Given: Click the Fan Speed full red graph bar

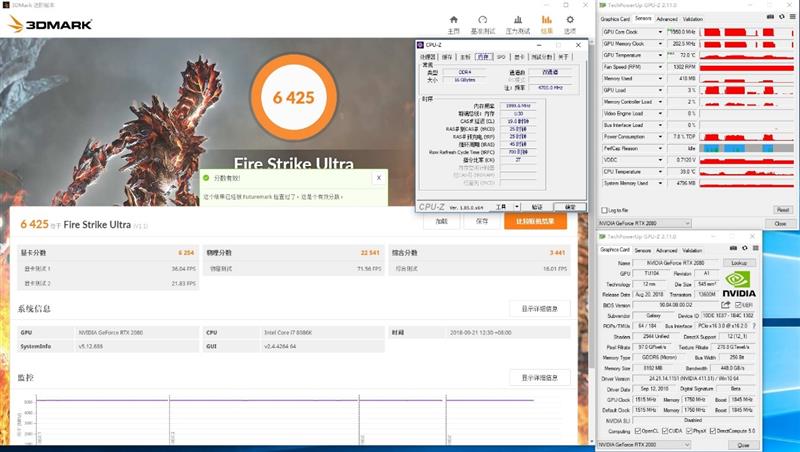Looking at the screenshot, I should [x=746, y=67].
